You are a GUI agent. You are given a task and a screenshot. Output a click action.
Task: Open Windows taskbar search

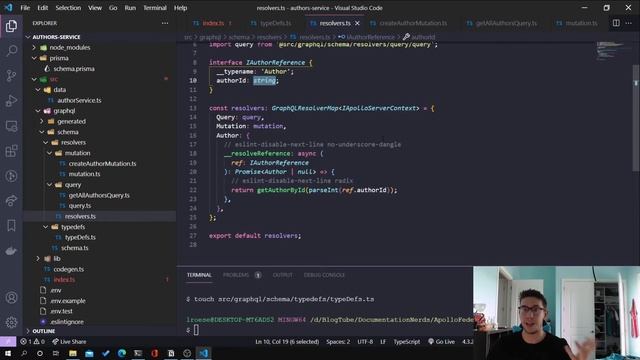pos(24,353)
